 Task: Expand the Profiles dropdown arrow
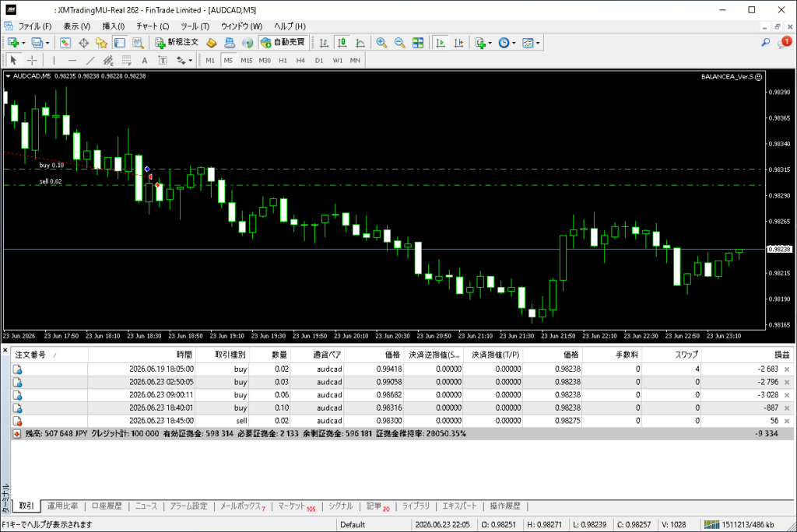point(47,44)
